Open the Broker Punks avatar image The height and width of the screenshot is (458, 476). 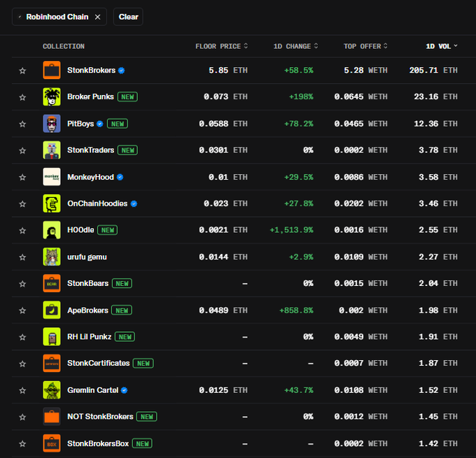tap(52, 96)
